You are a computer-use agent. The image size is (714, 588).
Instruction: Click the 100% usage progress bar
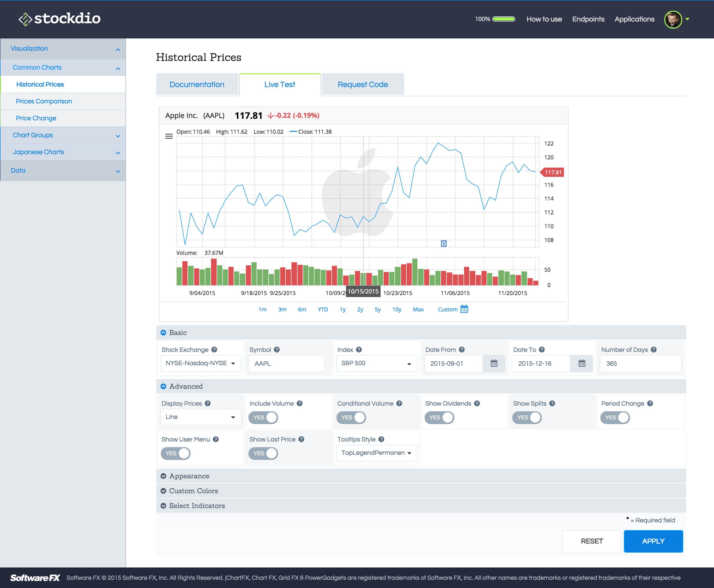tap(504, 19)
